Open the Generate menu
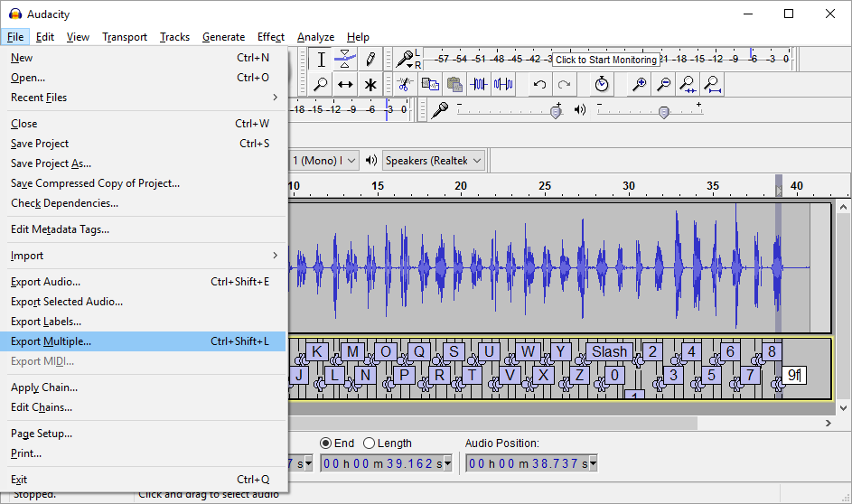Viewport: 852px width, 504px height. [x=223, y=37]
